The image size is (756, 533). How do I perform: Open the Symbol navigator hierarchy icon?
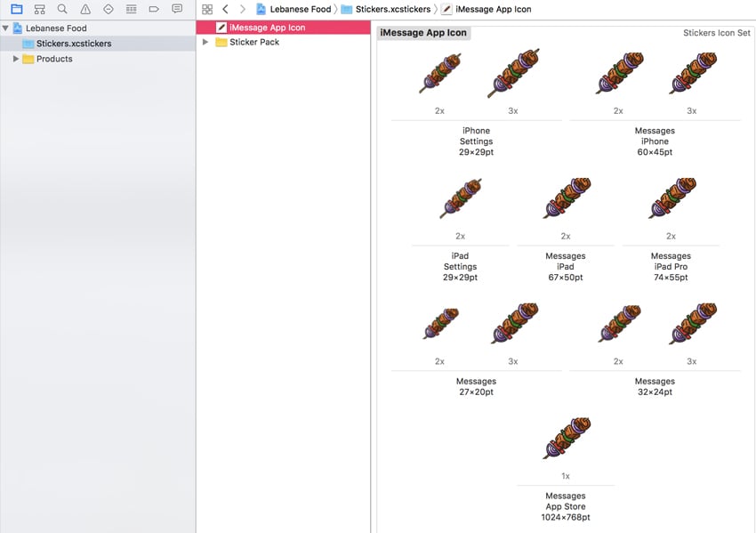pyautogui.click(x=39, y=9)
